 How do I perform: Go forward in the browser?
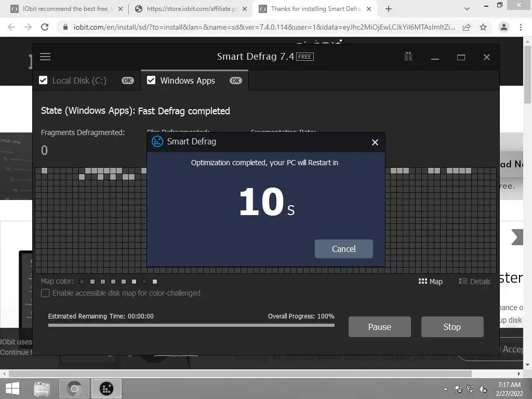coord(28,27)
